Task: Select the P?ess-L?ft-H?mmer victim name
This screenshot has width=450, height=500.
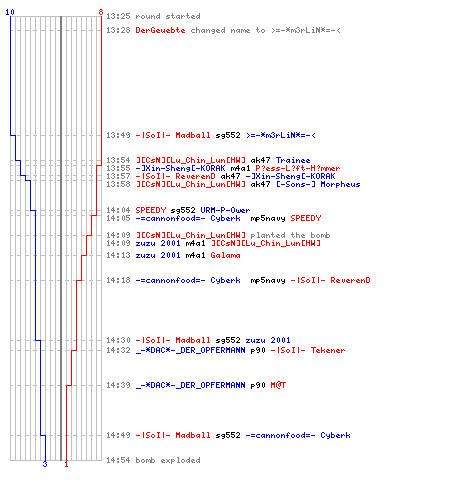Action: coord(298,168)
